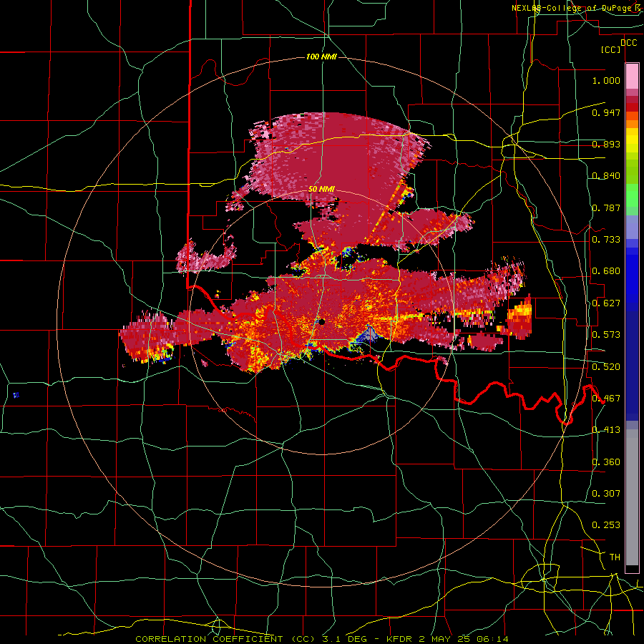Click the small blue echo at far left

16,395
